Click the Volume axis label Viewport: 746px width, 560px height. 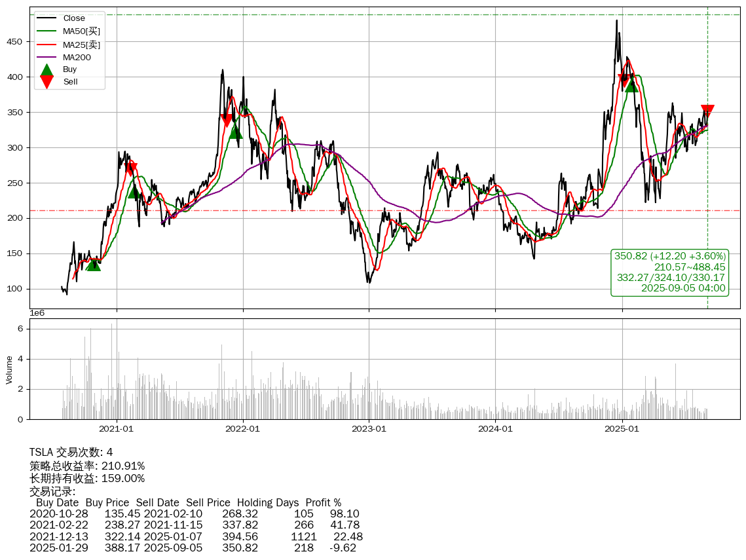[x=9, y=369]
